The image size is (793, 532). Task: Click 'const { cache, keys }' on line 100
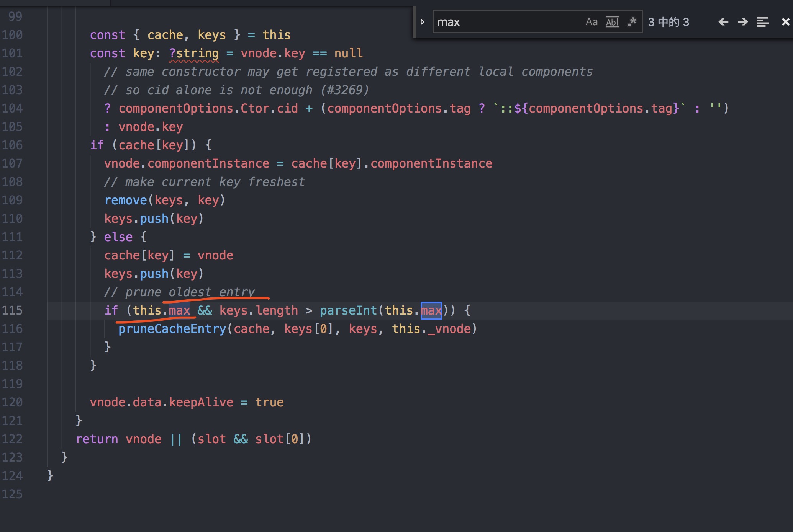[x=165, y=35]
